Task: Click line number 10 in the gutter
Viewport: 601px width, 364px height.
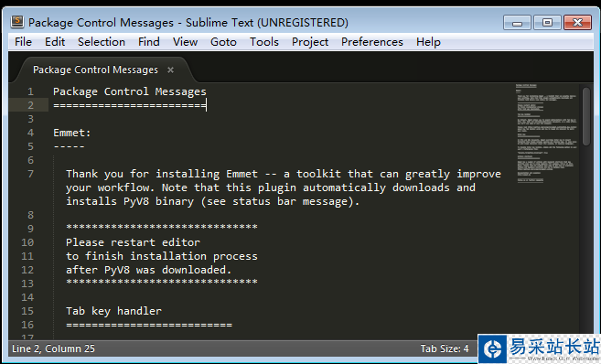Action: point(27,242)
